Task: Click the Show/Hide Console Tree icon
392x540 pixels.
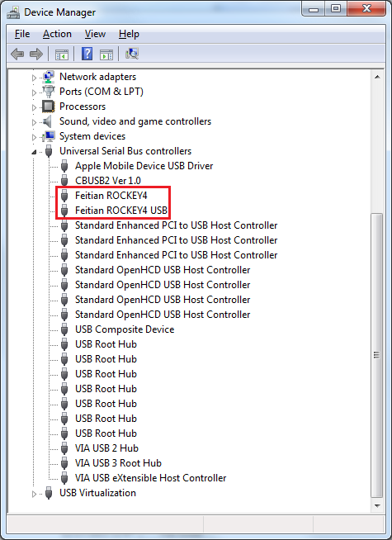Action: [x=62, y=54]
